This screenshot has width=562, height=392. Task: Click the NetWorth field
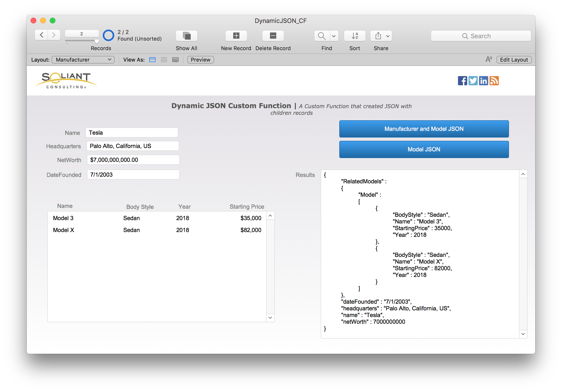pos(133,160)
